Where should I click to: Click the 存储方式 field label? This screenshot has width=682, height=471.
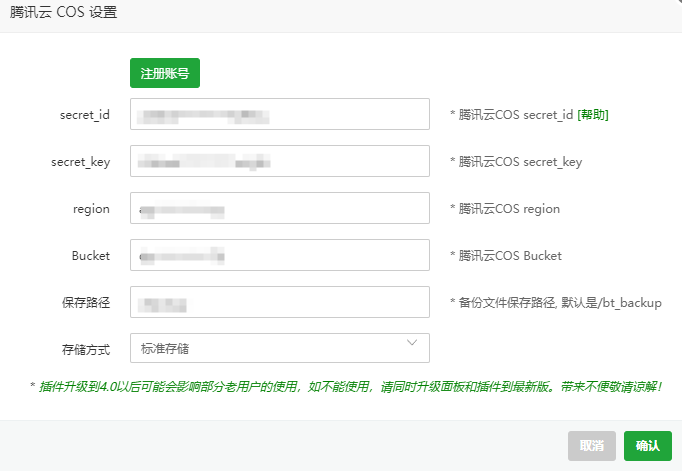[84, 349]
